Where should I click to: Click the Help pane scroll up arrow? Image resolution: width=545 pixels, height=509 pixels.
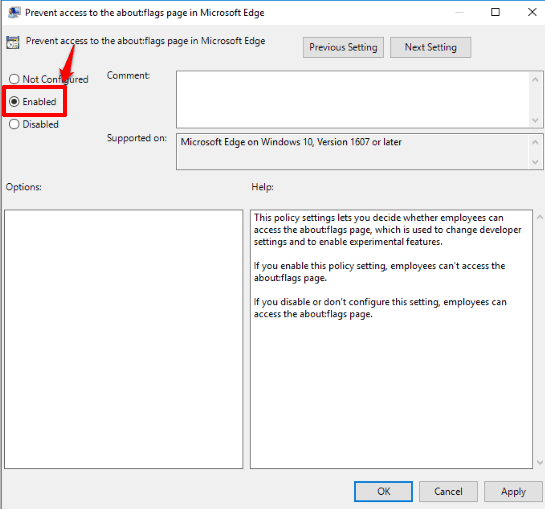click(x=539, y=217)
